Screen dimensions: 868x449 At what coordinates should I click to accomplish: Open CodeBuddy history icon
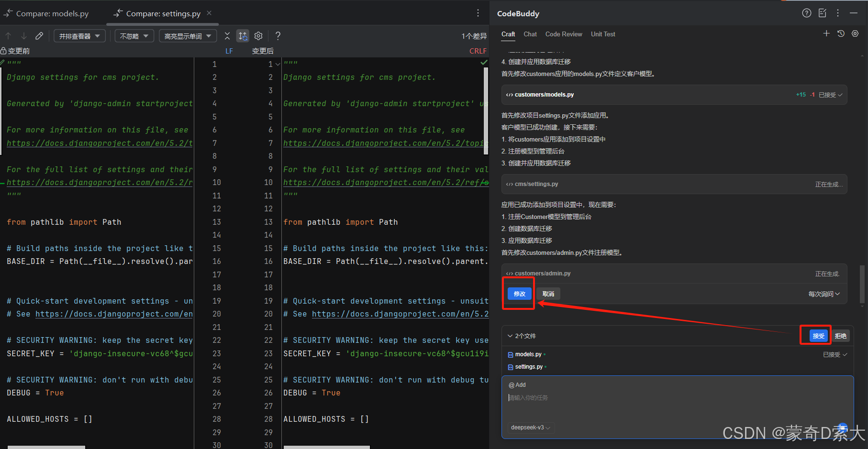coord(841,33)
